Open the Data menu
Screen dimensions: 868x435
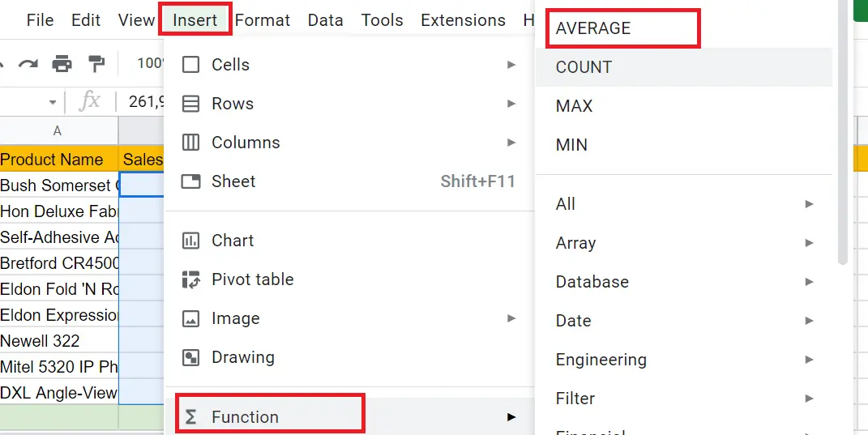click(x=326, y=20)
